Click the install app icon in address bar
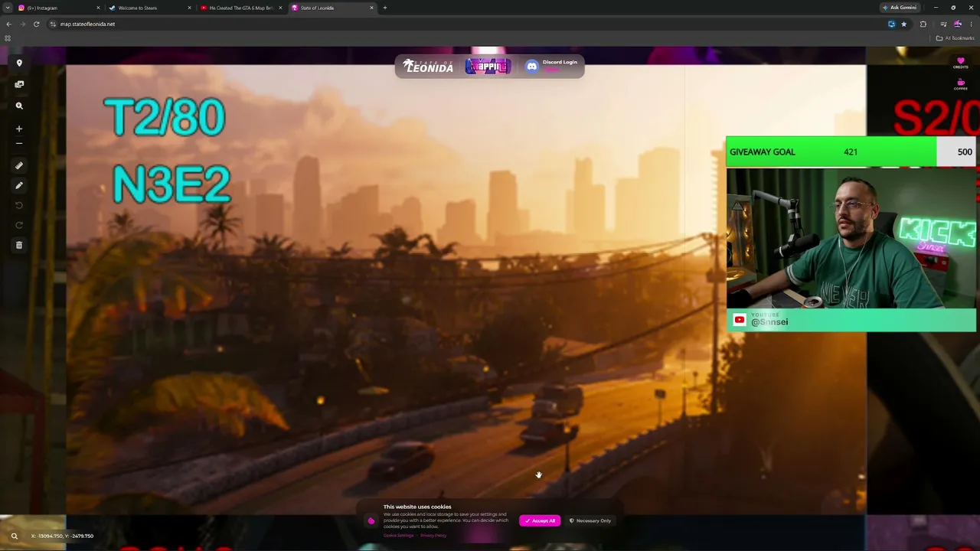980x551 pixels. point(891,24)
